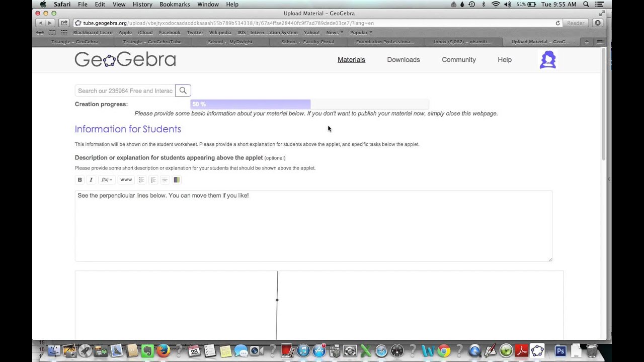Open the Edit menu in the menu bar

100,5
